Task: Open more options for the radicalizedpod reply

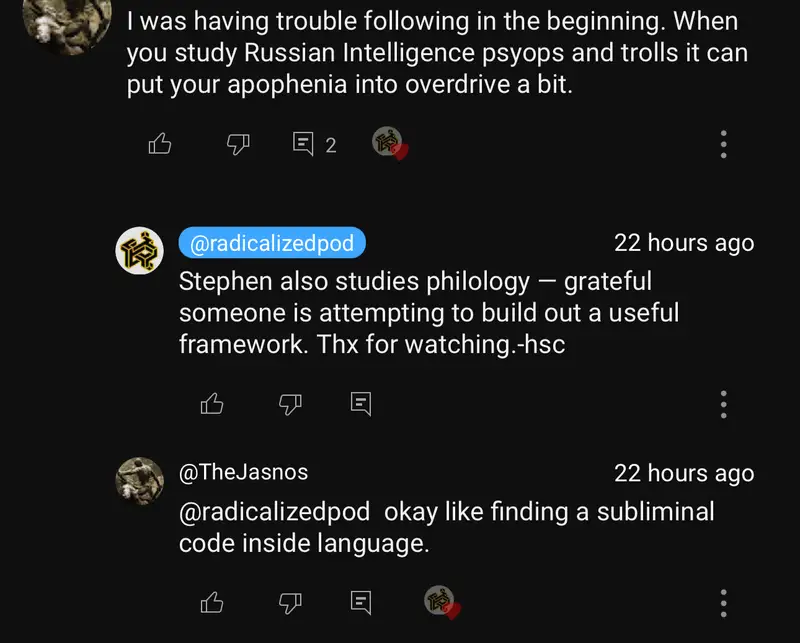Action: coord(724,404)
